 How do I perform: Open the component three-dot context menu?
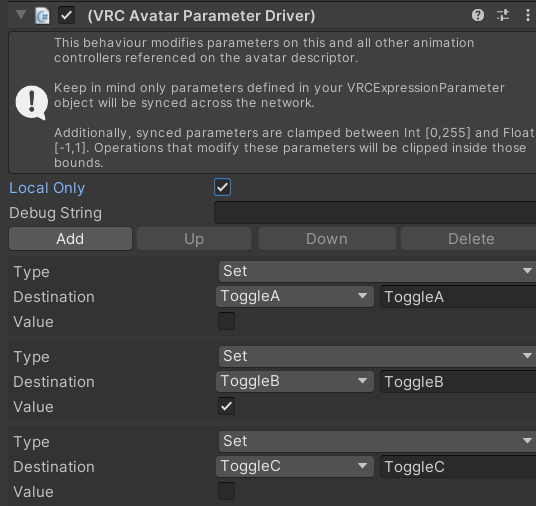(527, 15)
